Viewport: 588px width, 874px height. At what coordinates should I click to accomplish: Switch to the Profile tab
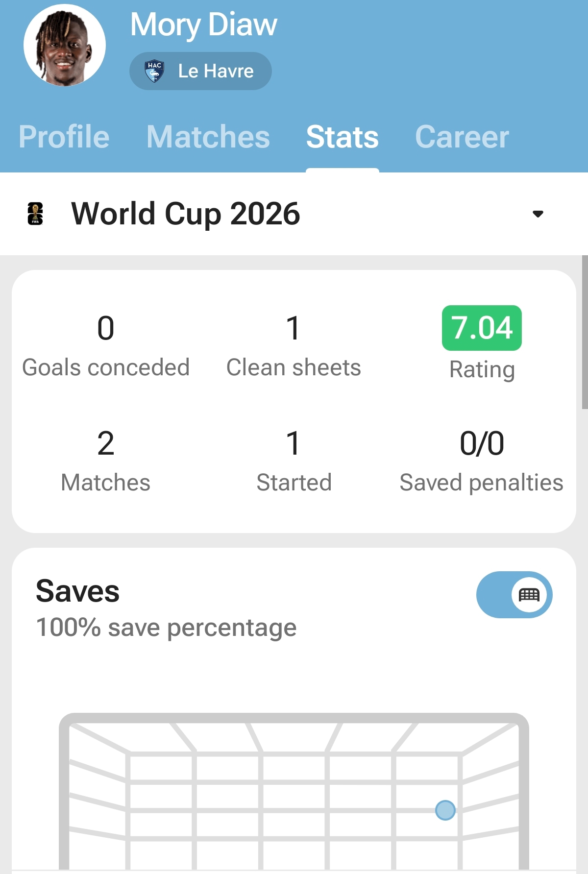coord(64,137)
